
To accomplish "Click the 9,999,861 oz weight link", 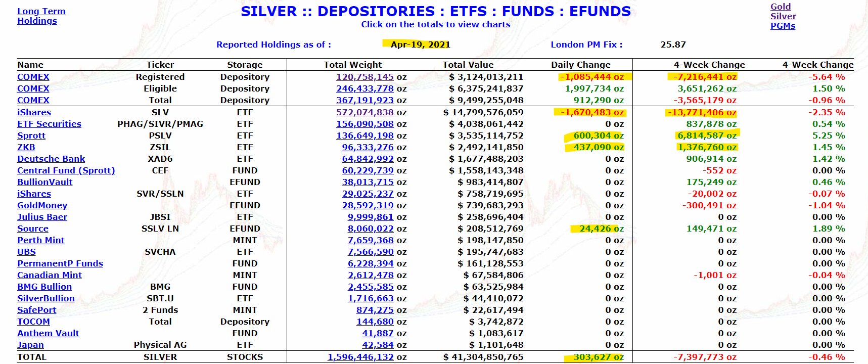I will point(371,217).
